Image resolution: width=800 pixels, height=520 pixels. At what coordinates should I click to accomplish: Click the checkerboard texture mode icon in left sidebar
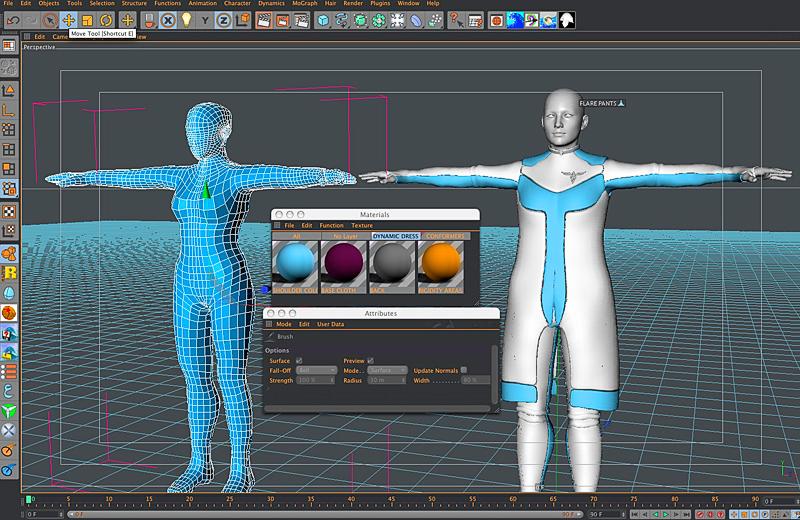point(9,211)
